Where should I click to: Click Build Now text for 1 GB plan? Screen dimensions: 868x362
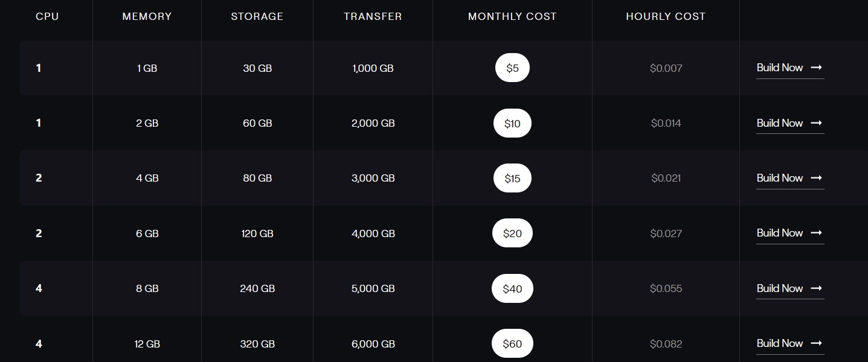779,68
